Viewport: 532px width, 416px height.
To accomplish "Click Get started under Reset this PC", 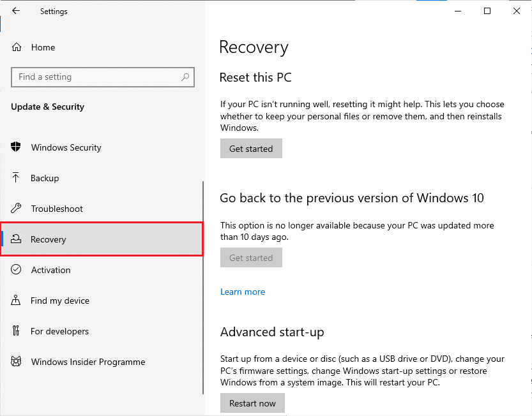I will pos(251,149).
